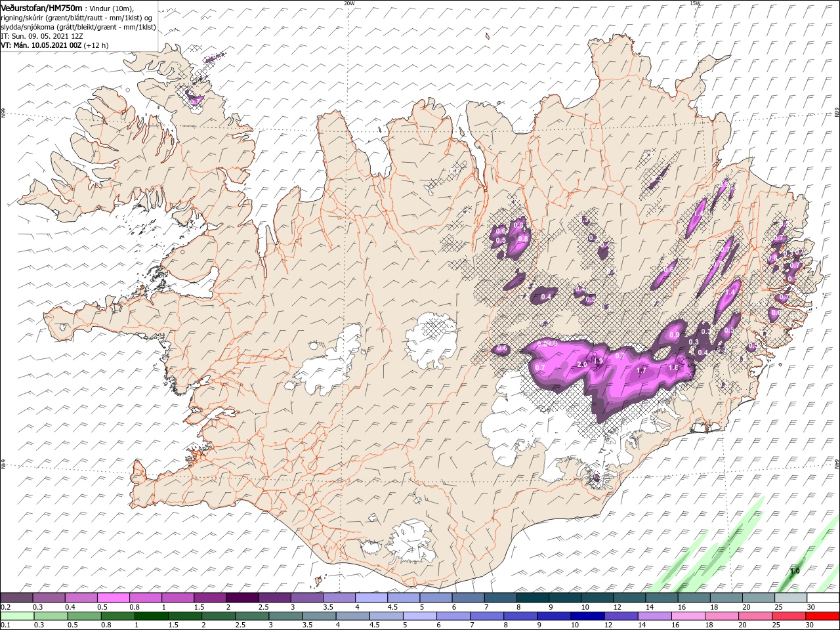Click the 2.0 precipitation value on map
Image resolution: width=840 pixels, height=630 pixels.
point(581,364)
